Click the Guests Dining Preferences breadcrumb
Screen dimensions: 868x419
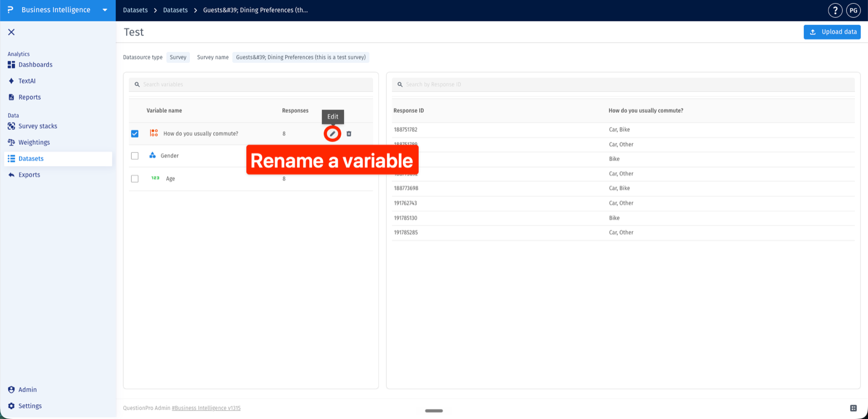click(x=255, y=10)
